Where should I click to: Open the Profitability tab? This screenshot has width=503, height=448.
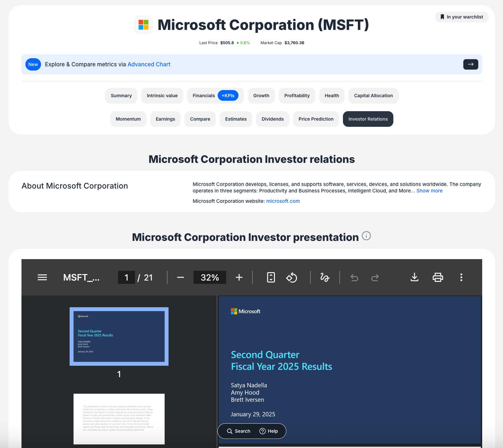point(297,96)
